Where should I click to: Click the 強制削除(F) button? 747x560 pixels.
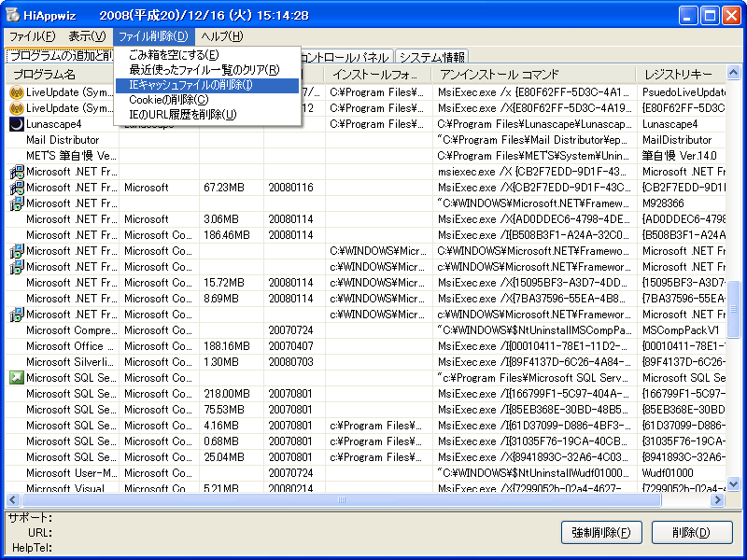pyautogui.click(x=601, y=532)
